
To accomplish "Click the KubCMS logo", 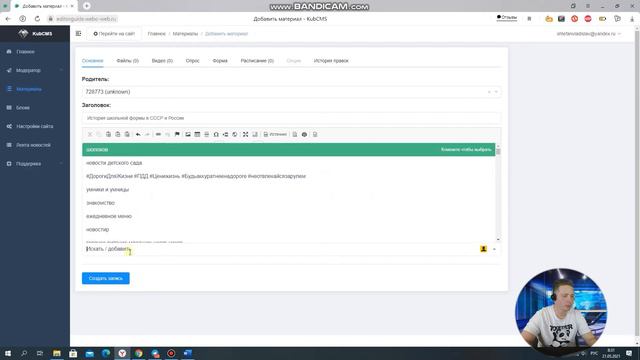I will tap(35, 33).
